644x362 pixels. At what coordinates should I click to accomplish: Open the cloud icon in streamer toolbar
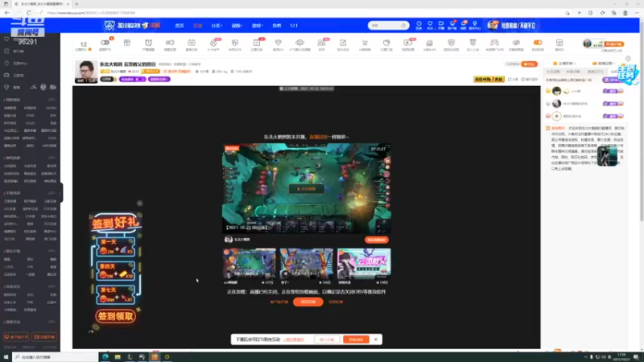point(299,43)
